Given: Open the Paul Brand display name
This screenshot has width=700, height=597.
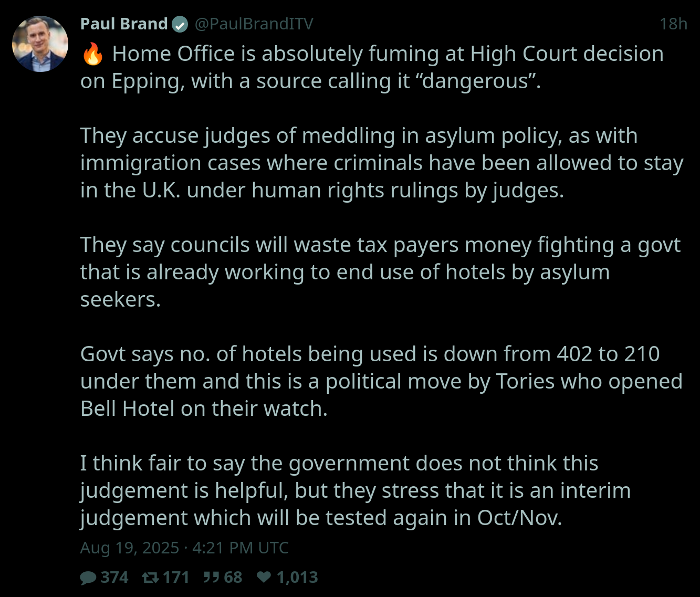Looking at the screenshot, I should tap(124, 24).
